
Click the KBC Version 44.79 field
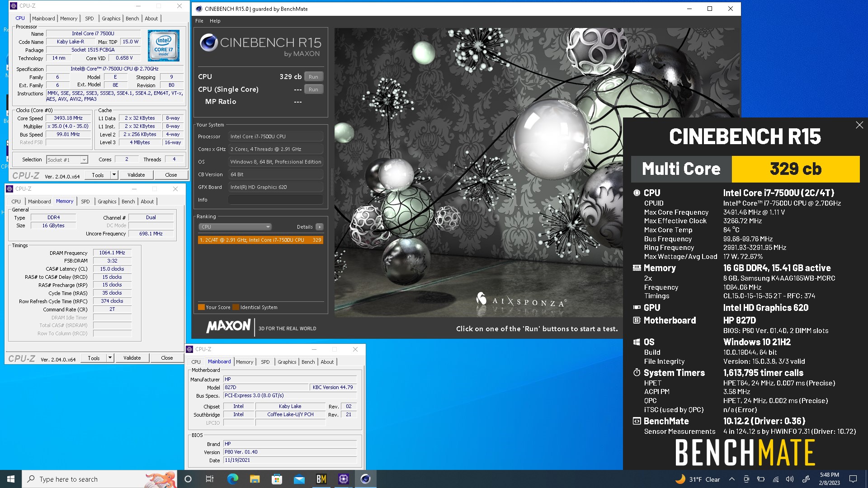[333, 387]
